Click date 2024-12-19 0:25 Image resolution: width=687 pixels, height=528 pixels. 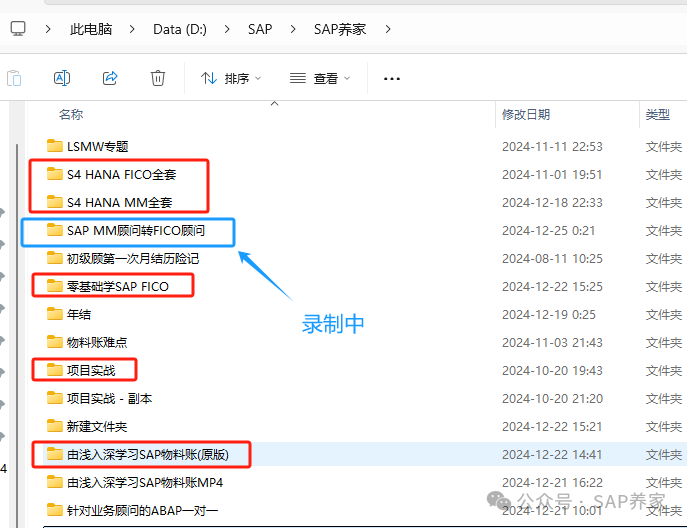(549, 315)
